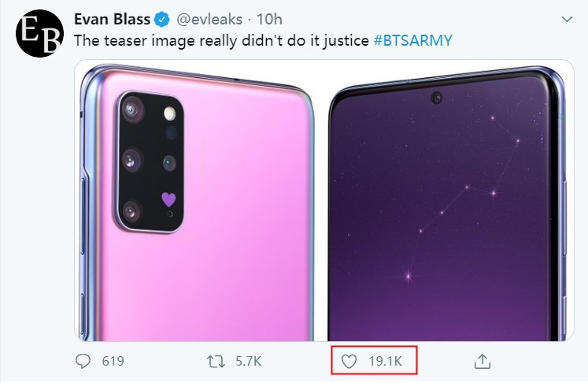The image size is (588, 383).
Task: Open the share tweet icon
Action: click(x=483, y=362)
